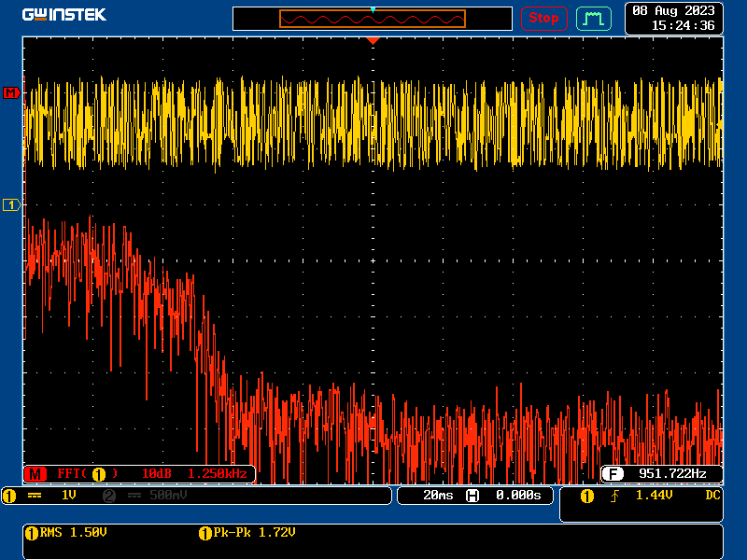This screenshot has height=560, width=747.
Task: Click the channel 2 500mV scale value
Action: (168, 496)
